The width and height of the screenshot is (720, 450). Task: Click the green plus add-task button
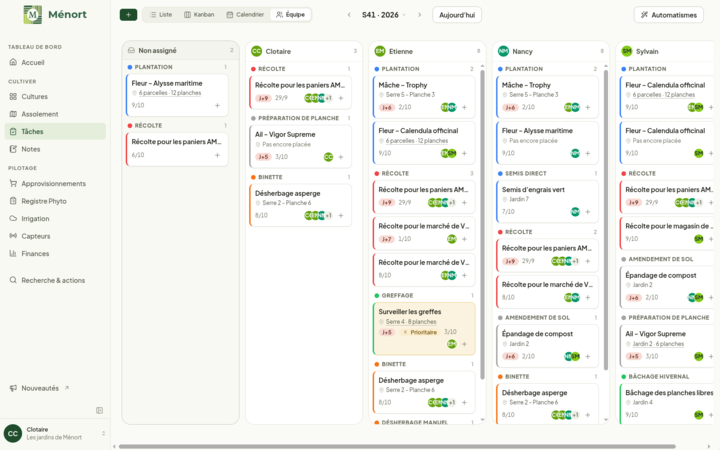128,15
